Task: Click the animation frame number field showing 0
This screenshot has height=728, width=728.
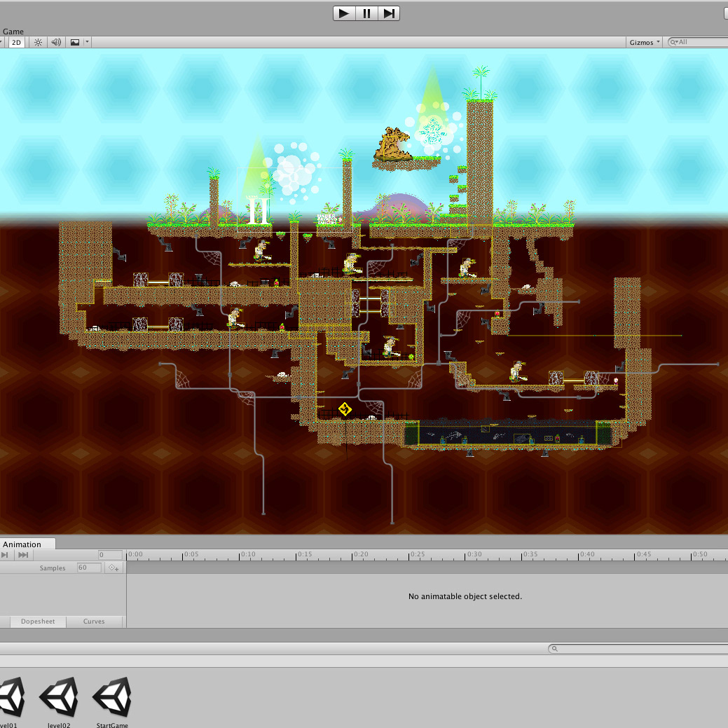Action: pyautogui.click(x=110, y=555)
